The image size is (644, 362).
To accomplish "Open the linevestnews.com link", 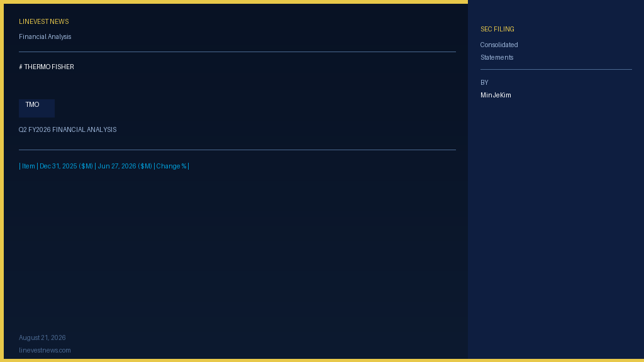I will coord(45,351).
